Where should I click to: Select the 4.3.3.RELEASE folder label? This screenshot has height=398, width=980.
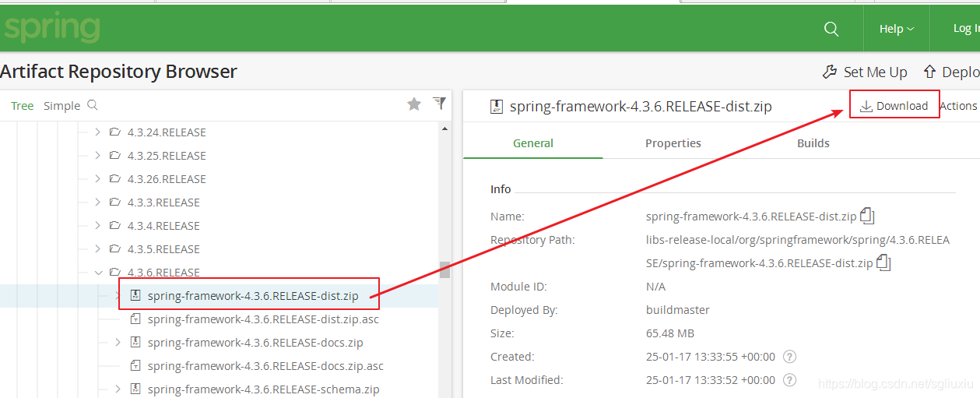coord(163,203)
